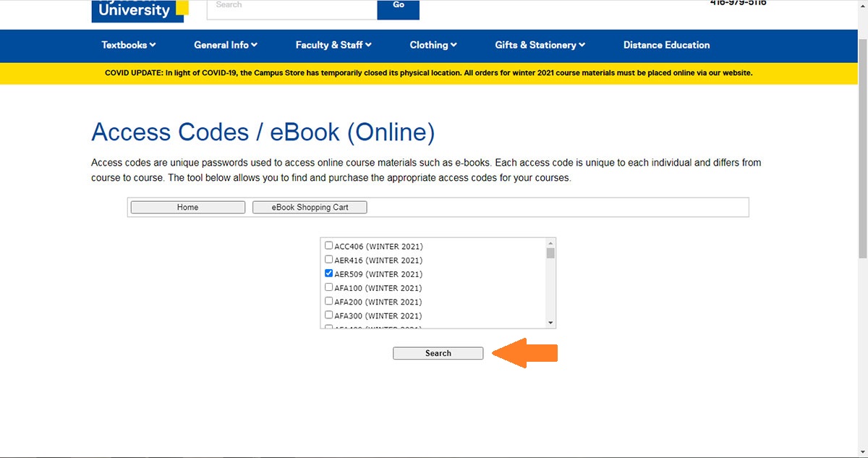Click the University logo

[140, 10]
